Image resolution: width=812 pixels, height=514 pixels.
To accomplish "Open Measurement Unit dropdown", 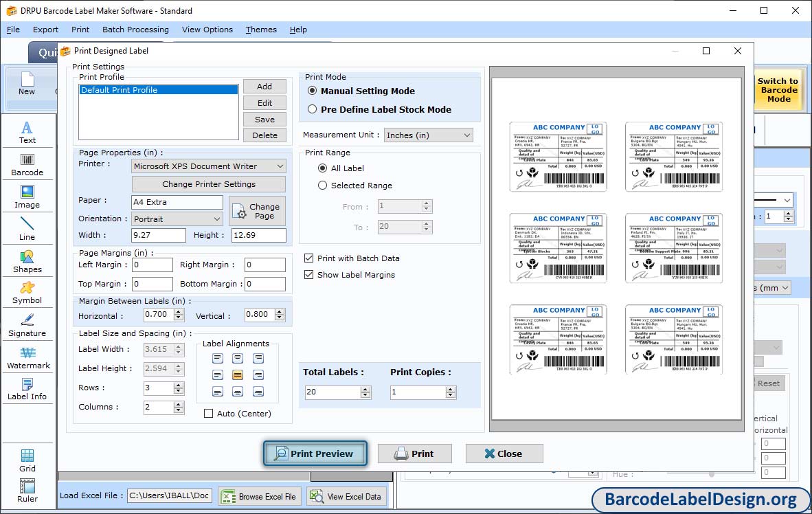I will pos(428,135).
